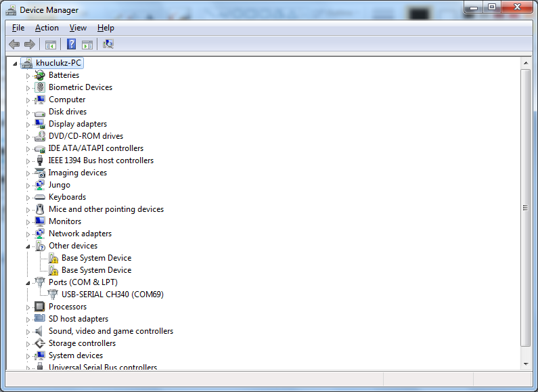Click the Disk drives icon

40,112
